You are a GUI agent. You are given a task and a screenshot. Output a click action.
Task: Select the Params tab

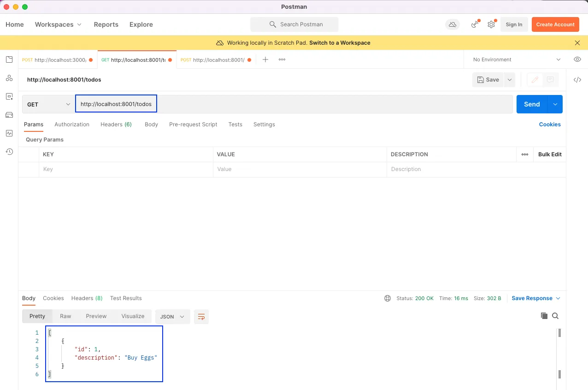tap(34, 124)
